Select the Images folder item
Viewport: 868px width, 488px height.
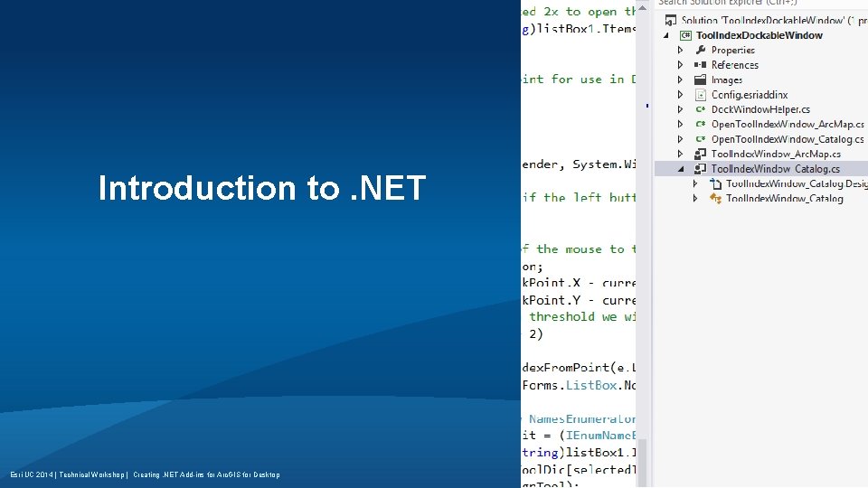pyautogui.click(x=727, y=80)
